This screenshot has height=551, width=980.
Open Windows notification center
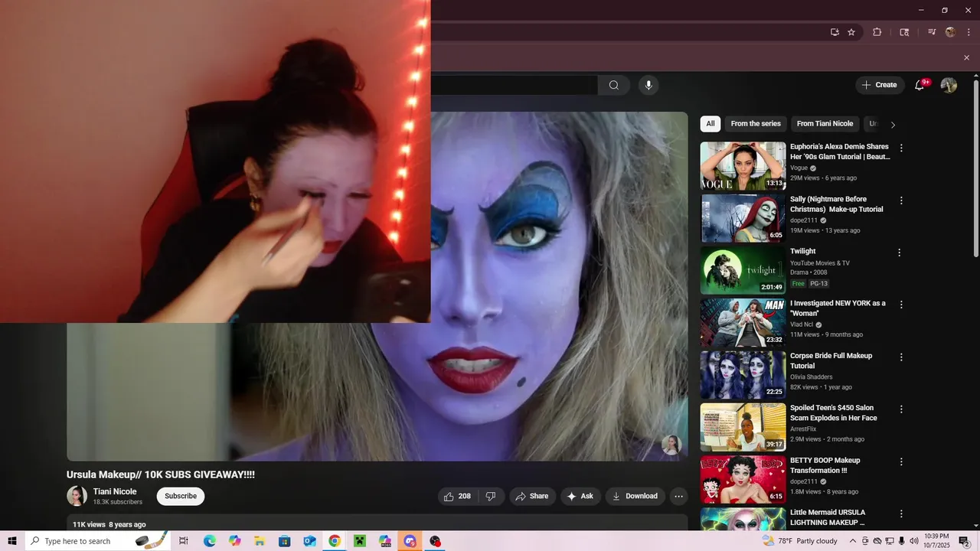point(965,541)
